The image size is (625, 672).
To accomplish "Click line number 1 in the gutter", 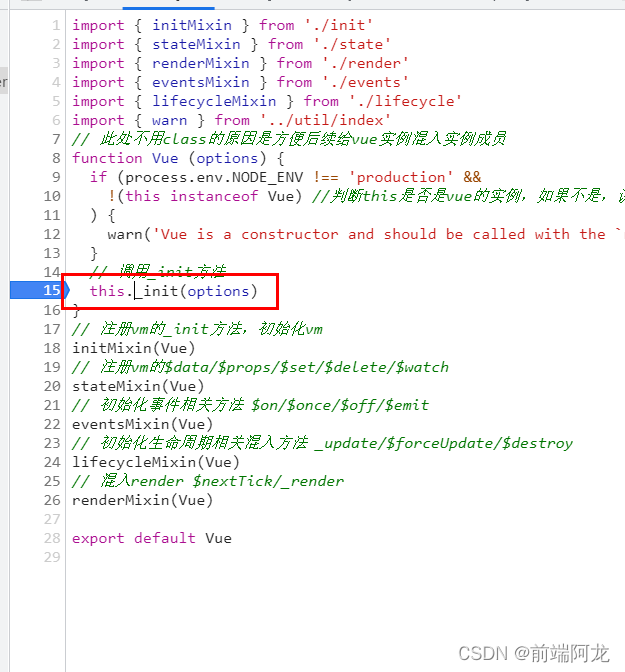I will [x=56, y=25].
